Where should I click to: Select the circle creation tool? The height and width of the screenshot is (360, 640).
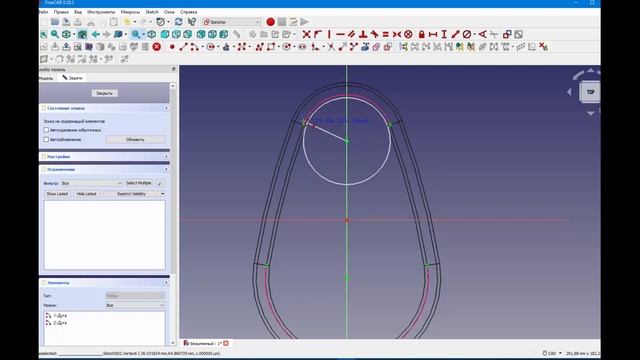211,47
